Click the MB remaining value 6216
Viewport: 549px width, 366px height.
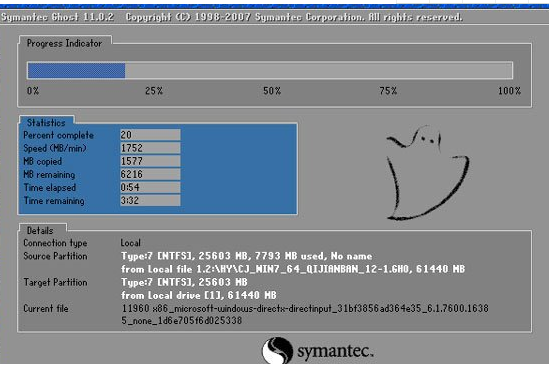pos(150,174)
